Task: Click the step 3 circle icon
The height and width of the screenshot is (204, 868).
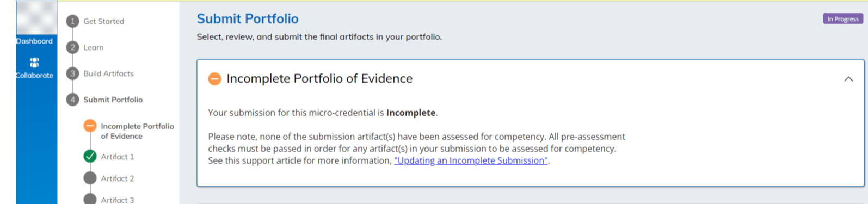Action: [x=73, y=73]
